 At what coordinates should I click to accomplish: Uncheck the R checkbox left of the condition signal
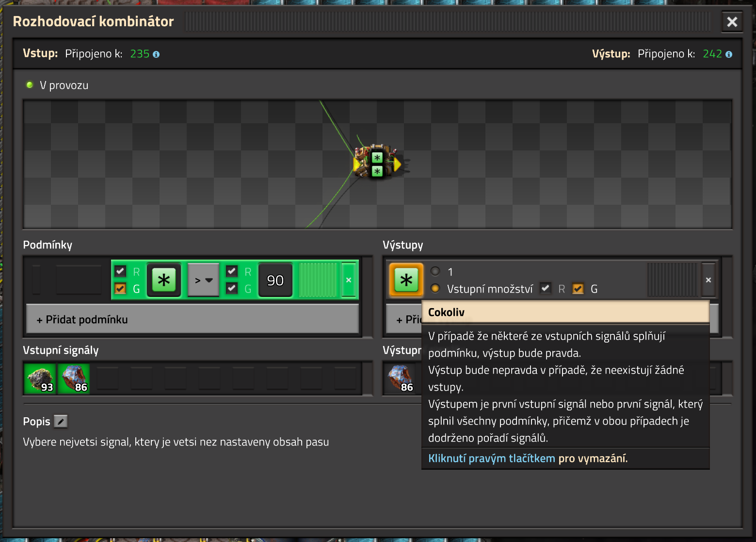coord(120,271)
